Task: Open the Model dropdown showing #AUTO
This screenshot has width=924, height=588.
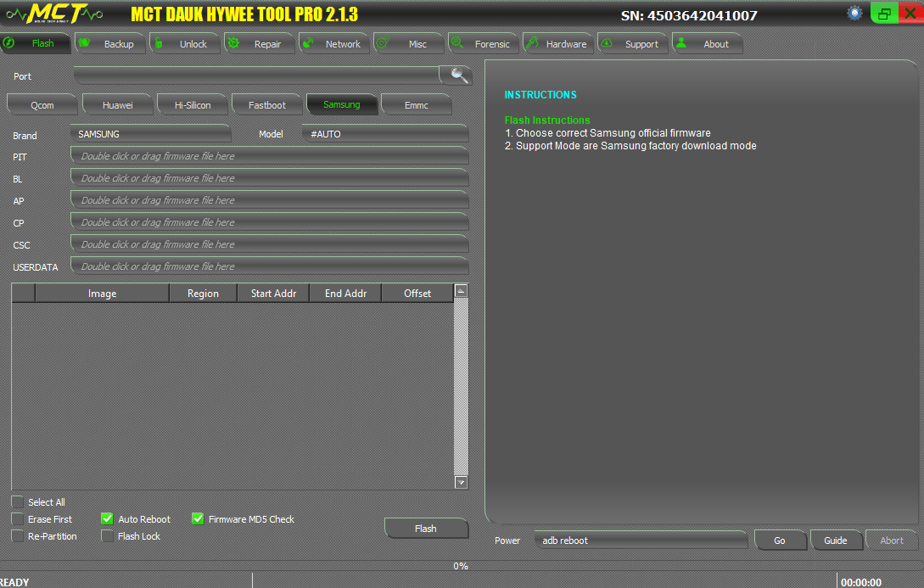Action: pos(384,134)
